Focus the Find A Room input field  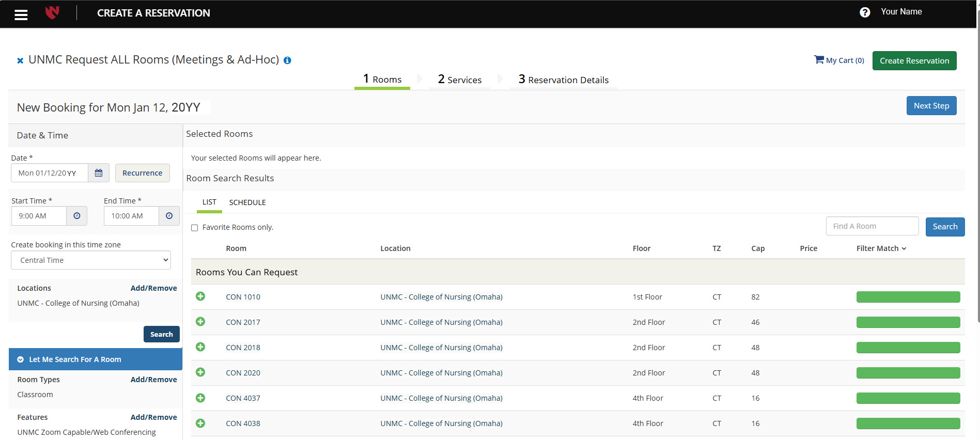point(872,226)
